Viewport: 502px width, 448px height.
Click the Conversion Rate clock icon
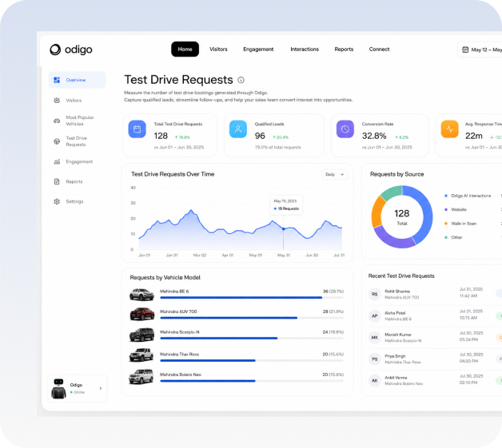coord(345,129)
